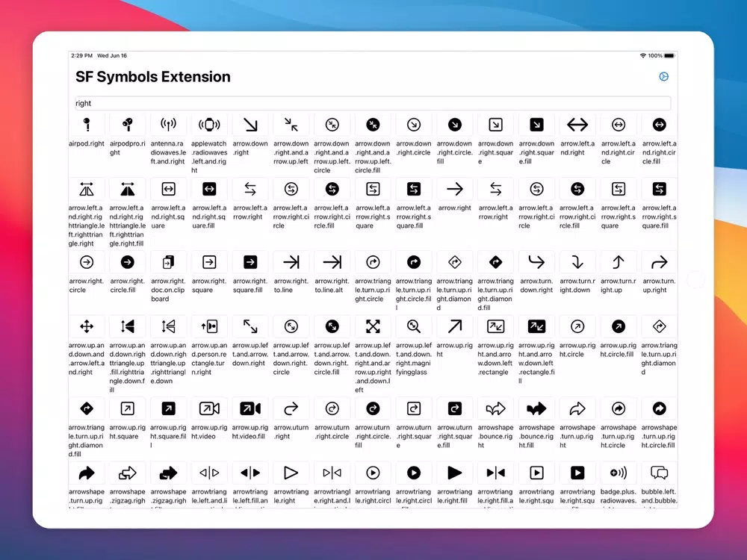Viewport: 747px width, 560px height.
Task: Select the arrow.left.and.right.square.fill symbol
Action: click(x=209, y=189)
